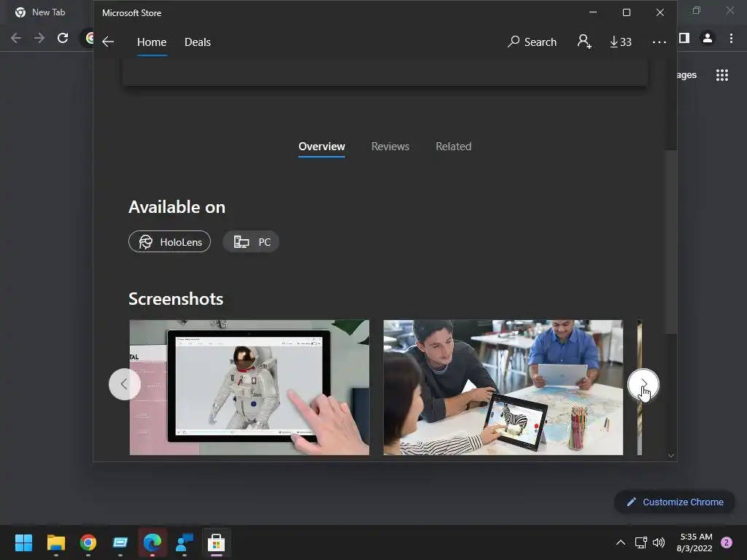Open the clock showing 5:35 AM
The image size is (747, 560).
pyautogui.click(x=694, y=542)
